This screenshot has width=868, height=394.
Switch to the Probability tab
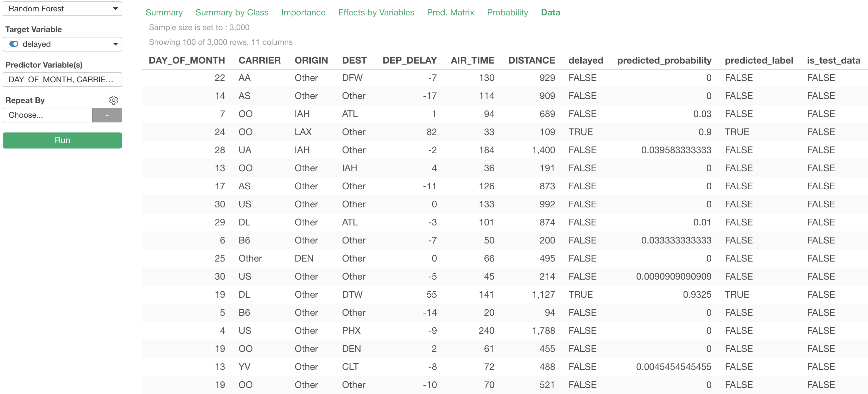507,12
